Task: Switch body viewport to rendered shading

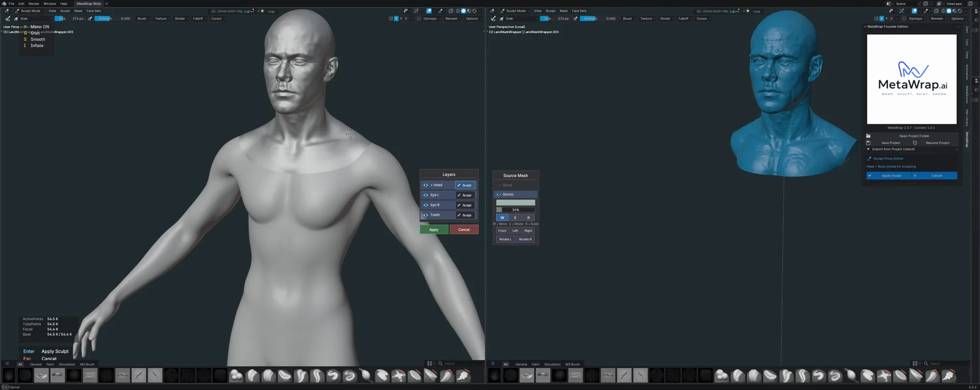Action: (x=475, y=11)
